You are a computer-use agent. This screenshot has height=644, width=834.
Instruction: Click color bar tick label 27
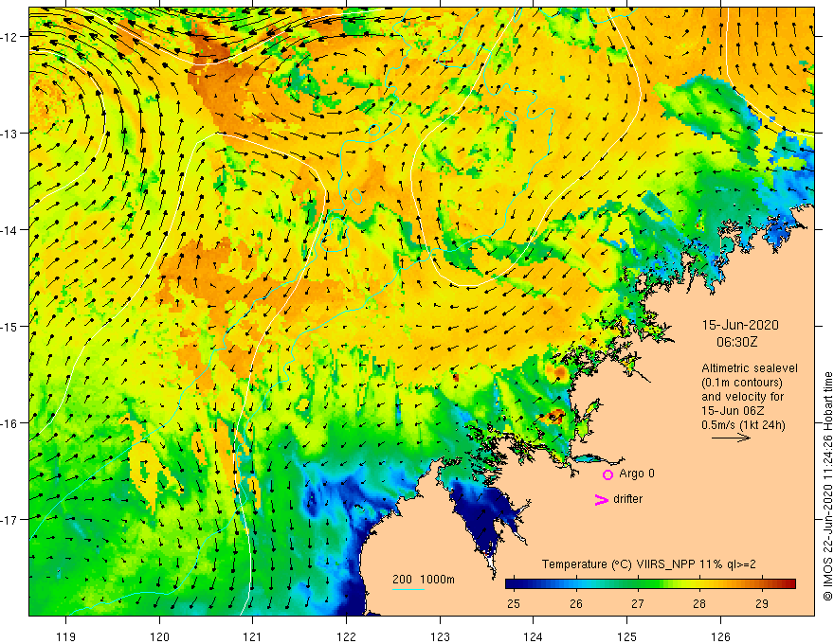coord(637,603)
